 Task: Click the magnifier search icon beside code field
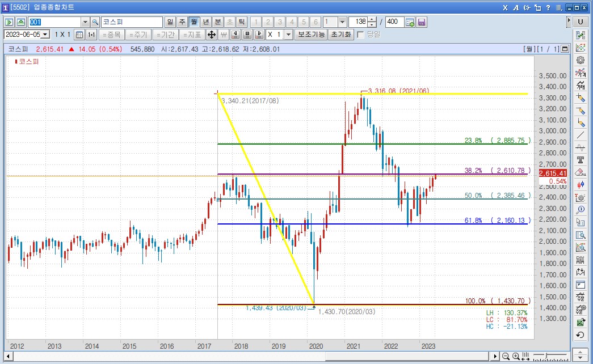point(95,22)
